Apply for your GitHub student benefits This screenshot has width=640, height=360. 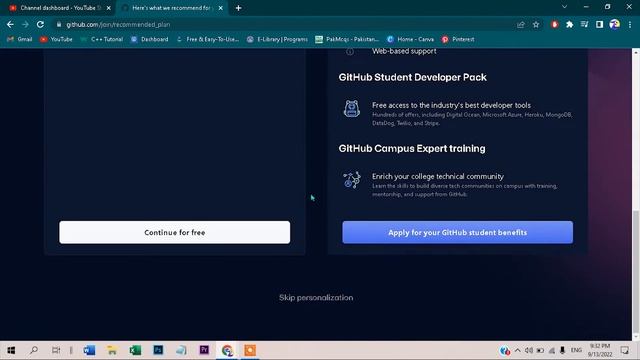[x=458, y=232]
